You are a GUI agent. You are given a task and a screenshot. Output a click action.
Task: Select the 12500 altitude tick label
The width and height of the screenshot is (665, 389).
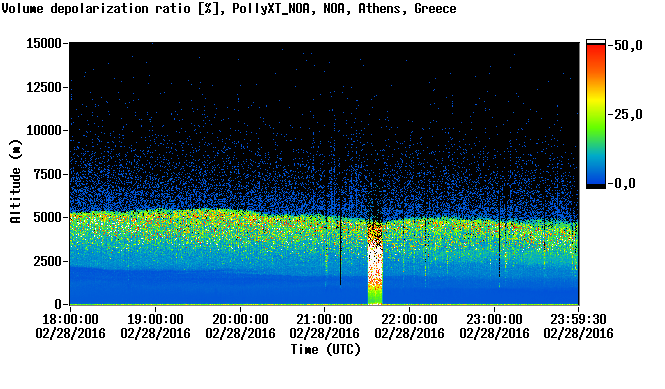[44, 87]
